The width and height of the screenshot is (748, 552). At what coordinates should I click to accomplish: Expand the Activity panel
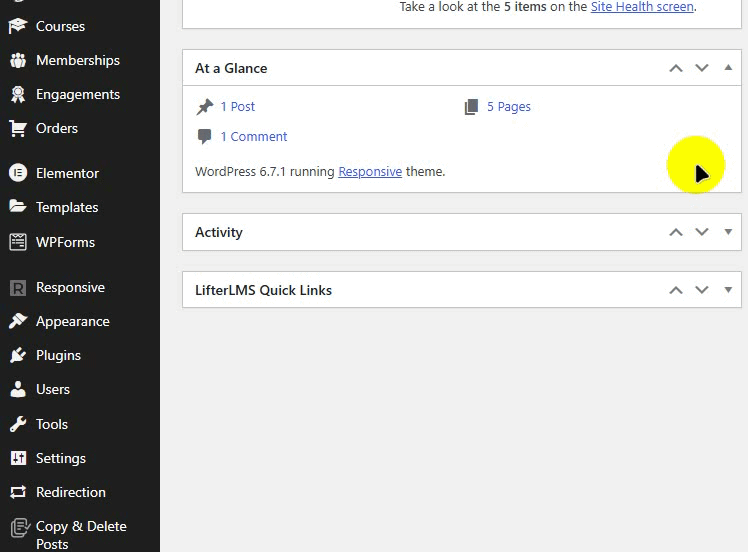tap(728, 232)
